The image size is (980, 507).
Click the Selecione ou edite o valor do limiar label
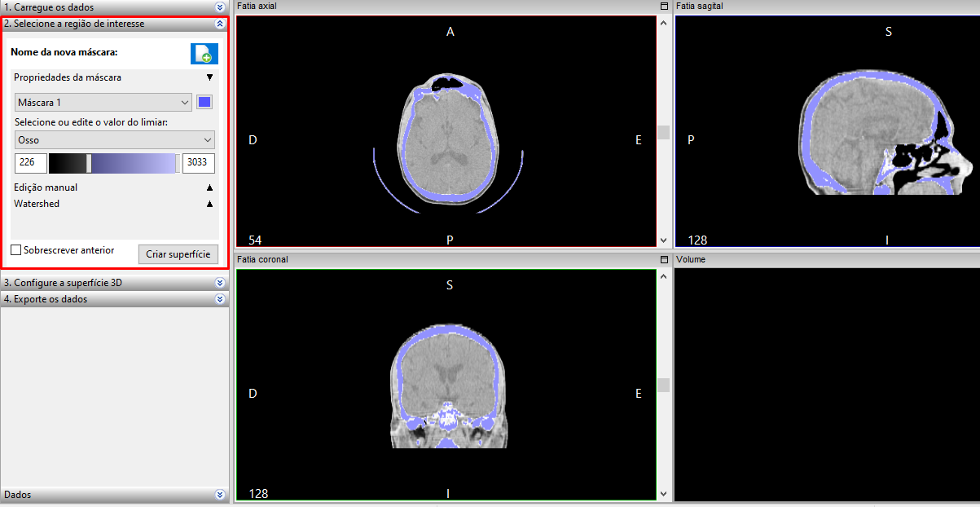click(90, 121)
